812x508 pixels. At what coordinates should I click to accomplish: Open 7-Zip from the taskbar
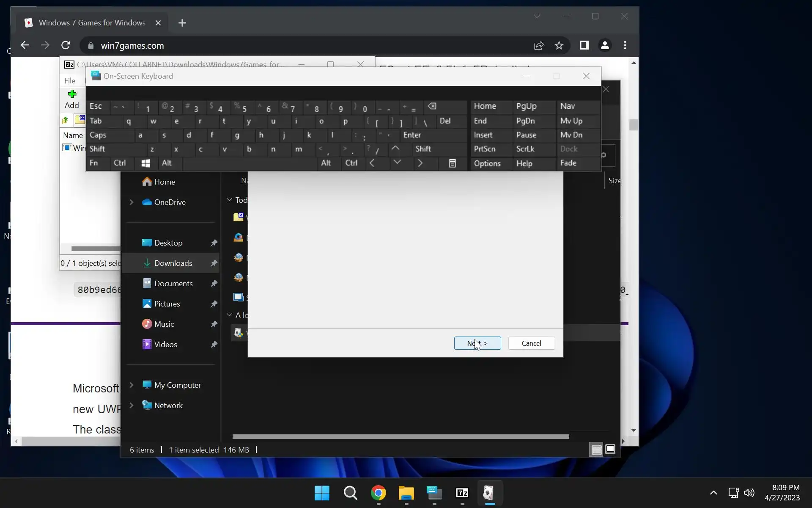pyautogui.click(x=462, y=493)
